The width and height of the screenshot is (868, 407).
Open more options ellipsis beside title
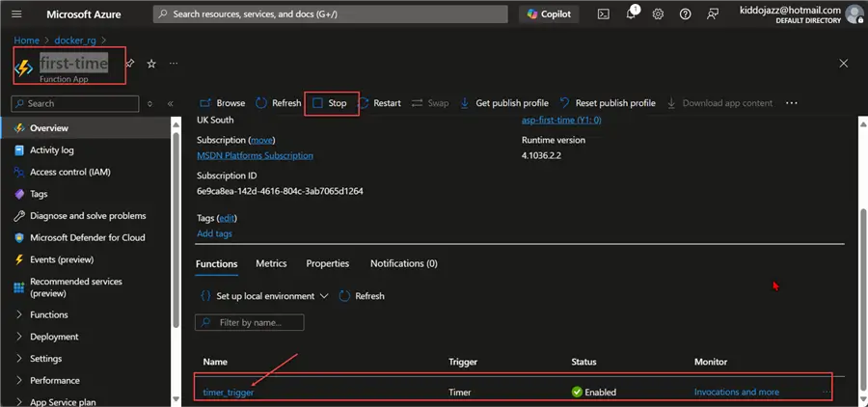pyautogui.click(x=174, y=64)
